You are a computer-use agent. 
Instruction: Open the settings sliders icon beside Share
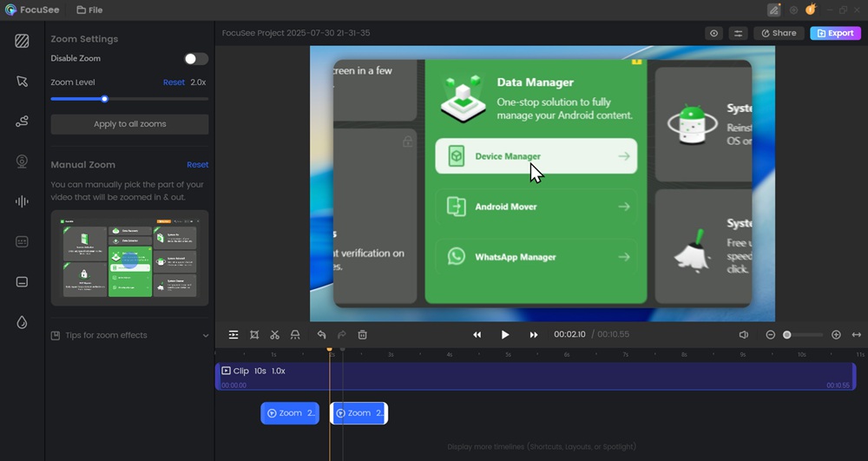(738, 33)
